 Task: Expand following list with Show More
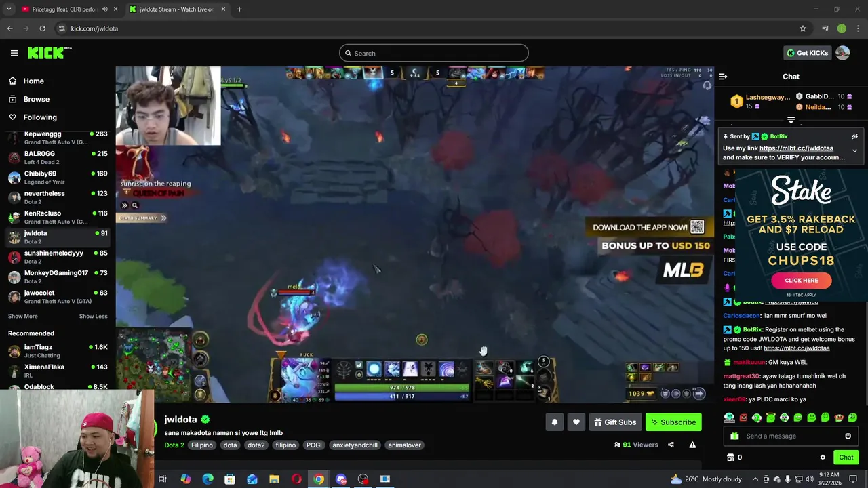pos(22,316)
